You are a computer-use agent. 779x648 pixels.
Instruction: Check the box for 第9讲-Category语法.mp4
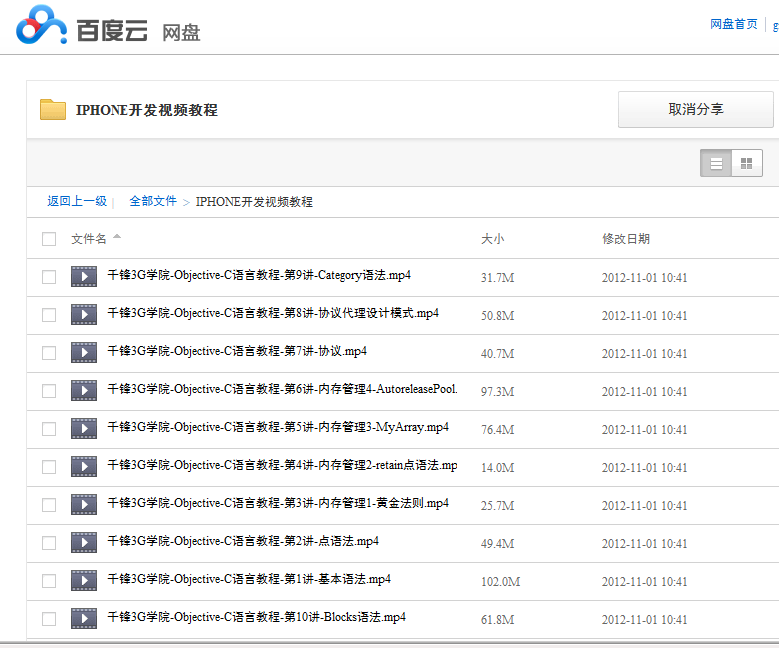pyautogui.click(x=49, y=277)
